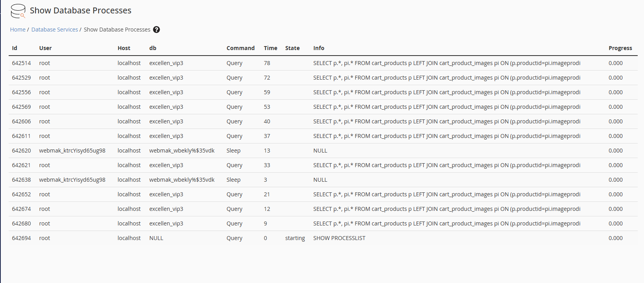Click the NULL db value in row 642694
The image size is (644, 283).
coord(156,238)
